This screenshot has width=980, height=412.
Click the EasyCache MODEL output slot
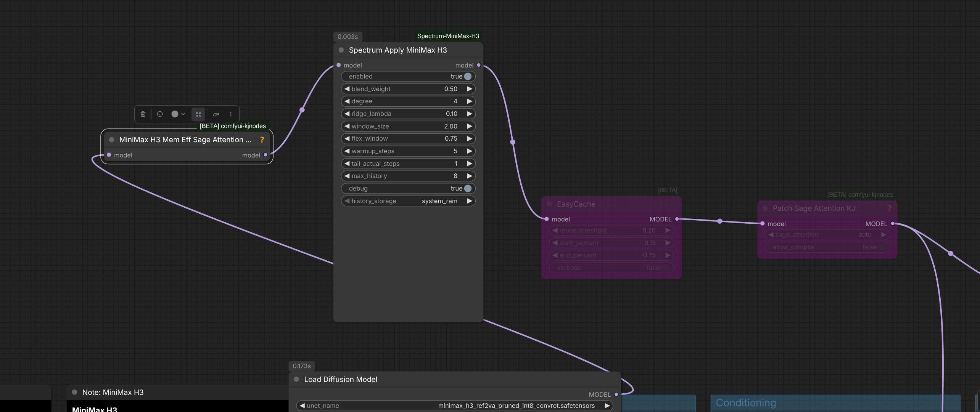tap(677, 219)
